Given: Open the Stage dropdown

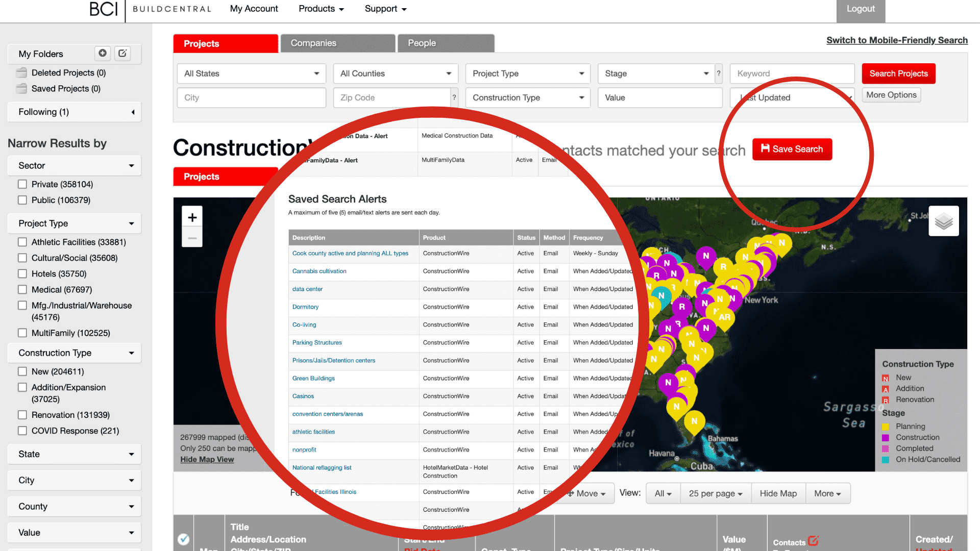Looking at the screenshot, I should (656, 73).
